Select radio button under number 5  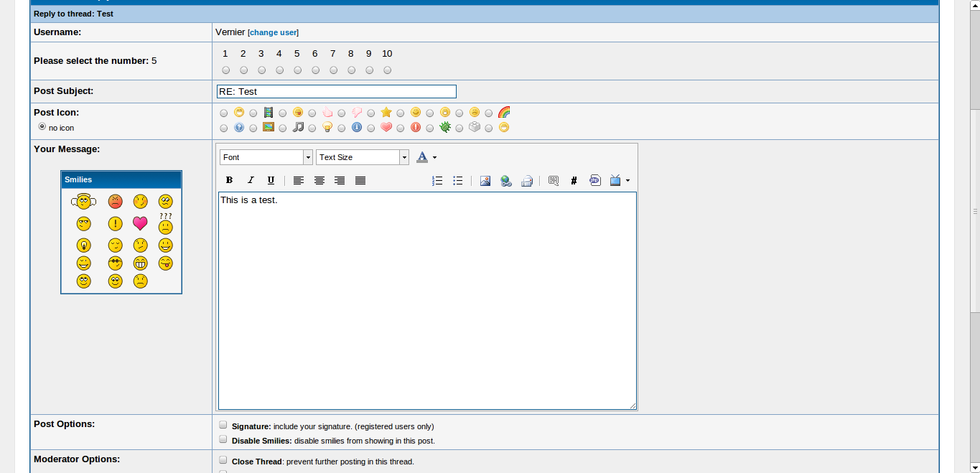click(x=297, y=70)
